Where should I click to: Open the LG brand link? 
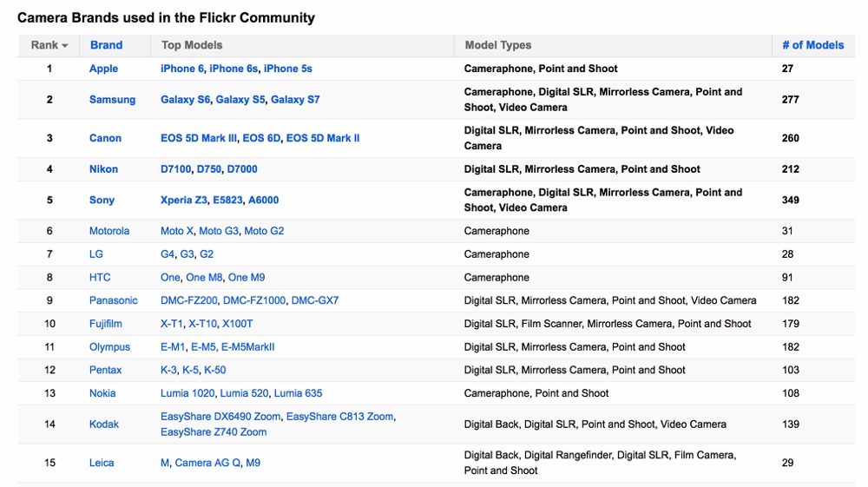point(95,254)
